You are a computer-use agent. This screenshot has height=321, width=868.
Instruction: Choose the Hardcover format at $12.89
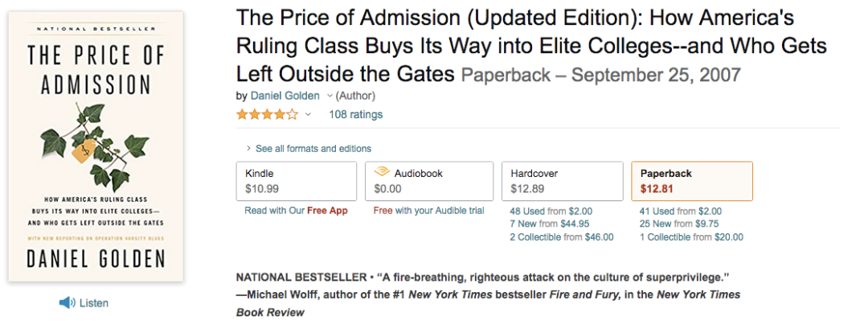562,181
